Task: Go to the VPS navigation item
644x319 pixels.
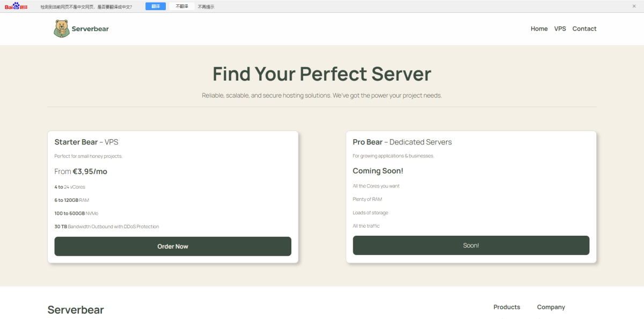Action: pyautogui.click(x=560, y=29)
